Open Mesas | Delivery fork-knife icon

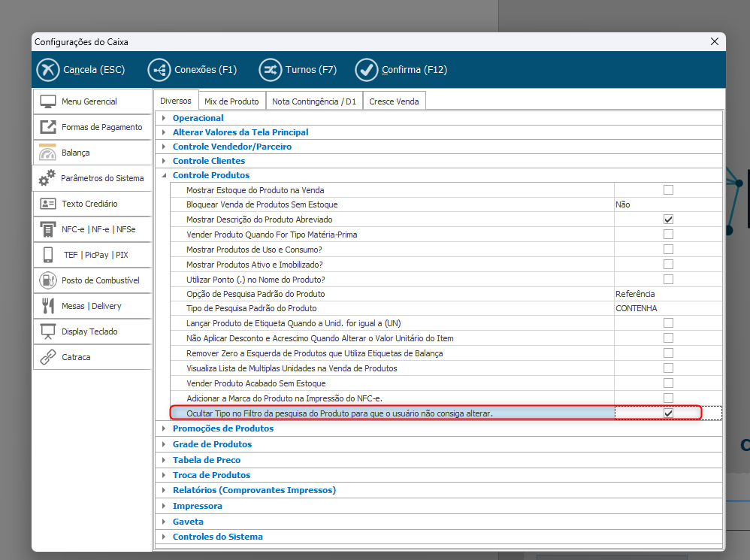tap(48, 306)
